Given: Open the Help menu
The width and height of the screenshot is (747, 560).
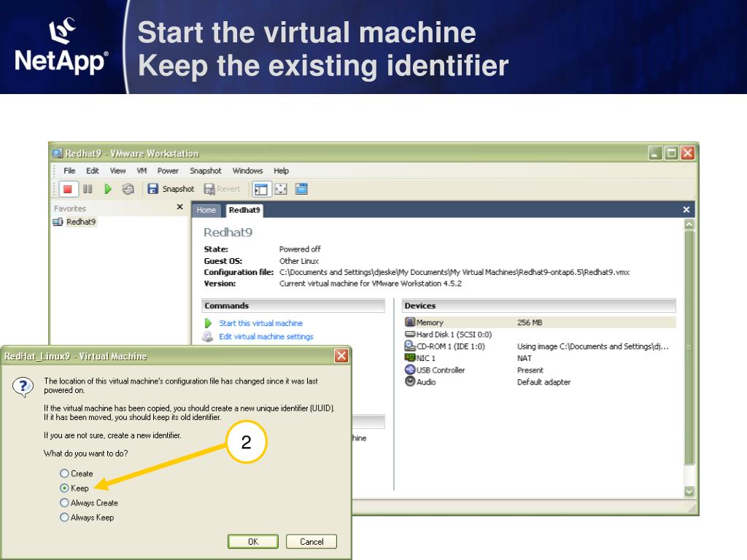Looking at the screenshot, I should [x=281, y=171].
